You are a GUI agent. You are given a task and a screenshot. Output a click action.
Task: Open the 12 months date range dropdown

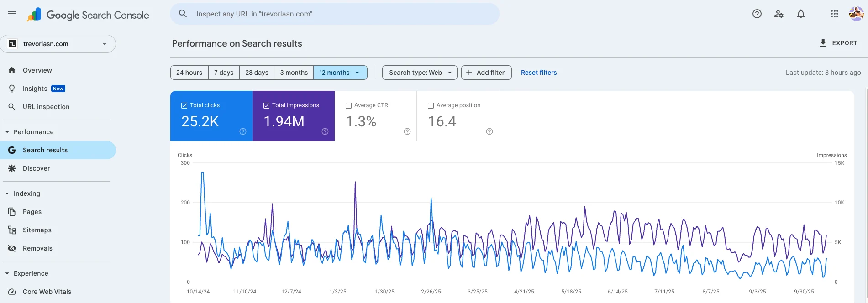tap(340, 73)
